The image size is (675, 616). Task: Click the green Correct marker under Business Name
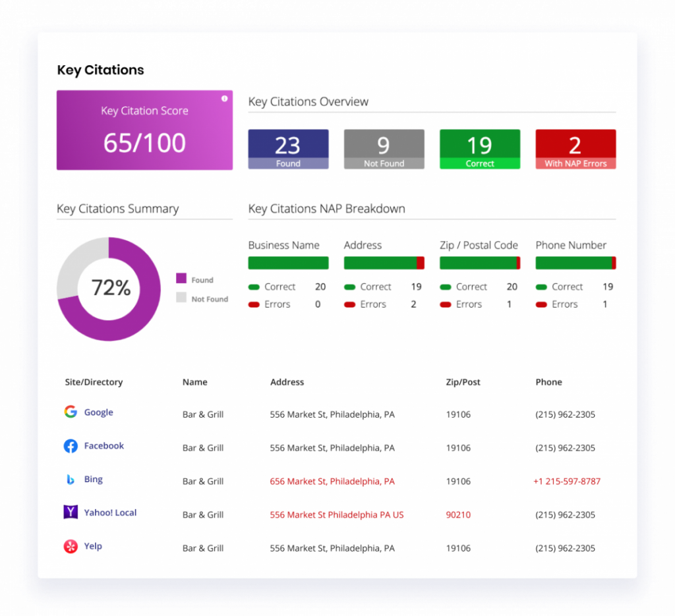click(254, 287)
